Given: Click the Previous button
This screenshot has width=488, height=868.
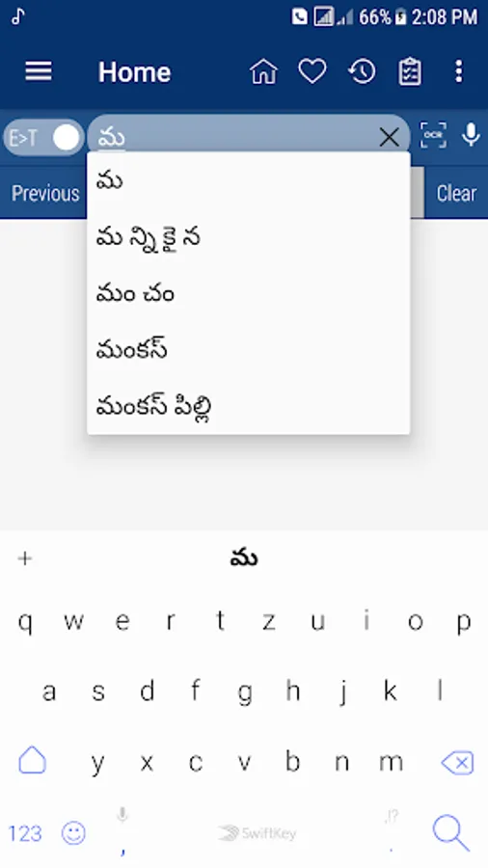Looking at the screenshot, I should tap(45, 193).
